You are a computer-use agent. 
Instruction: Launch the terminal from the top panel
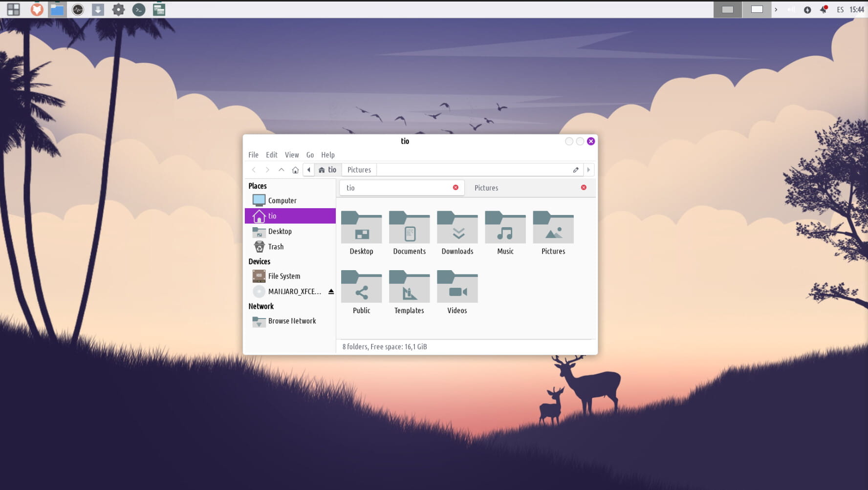pyautogui.click(x=139, y=9)
